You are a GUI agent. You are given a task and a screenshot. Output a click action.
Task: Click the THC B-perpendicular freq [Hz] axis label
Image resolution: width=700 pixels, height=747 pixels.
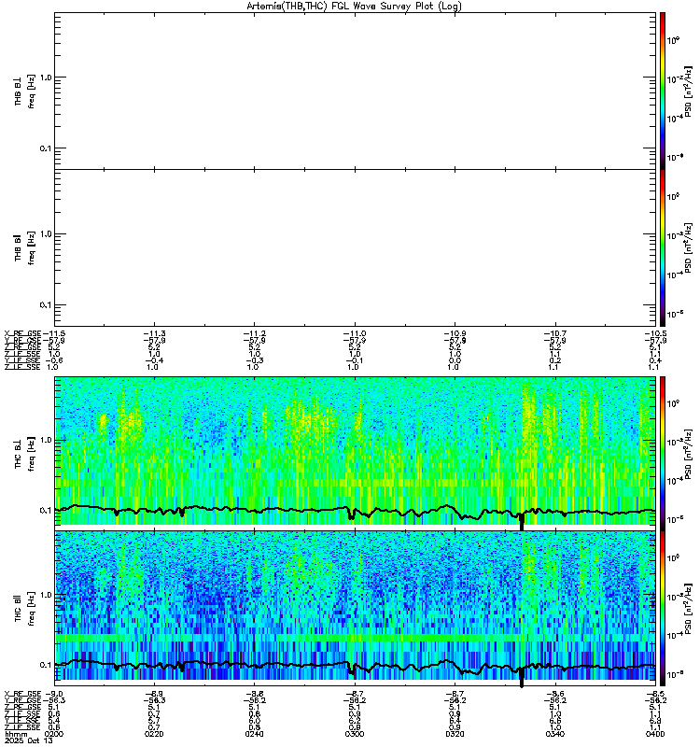pos(25,454)
